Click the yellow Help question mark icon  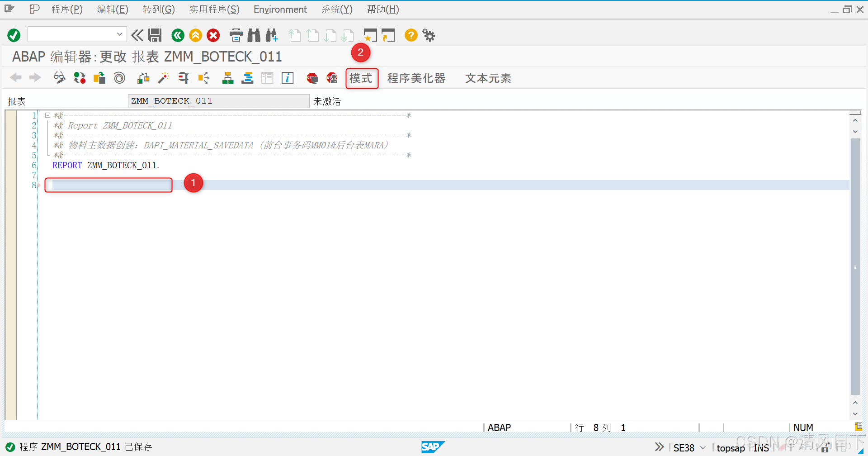pyautogui.click(x=410, y=35)
